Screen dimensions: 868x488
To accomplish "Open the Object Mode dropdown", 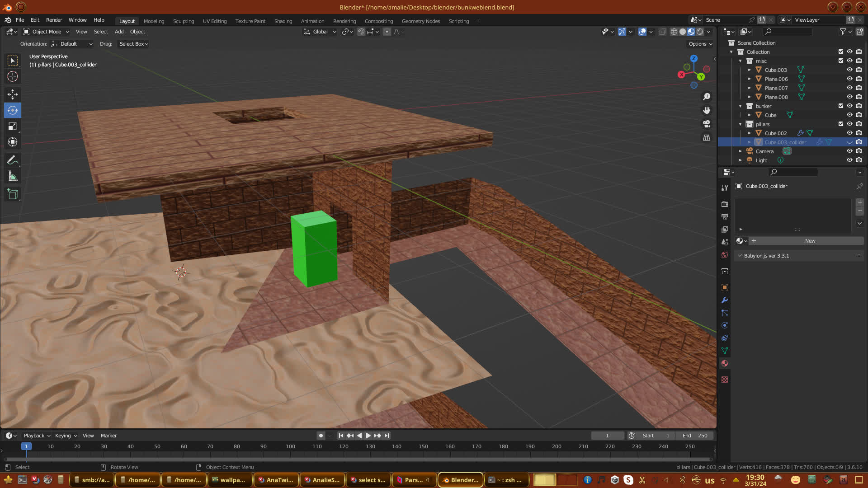I will click(x=46, y=32).
